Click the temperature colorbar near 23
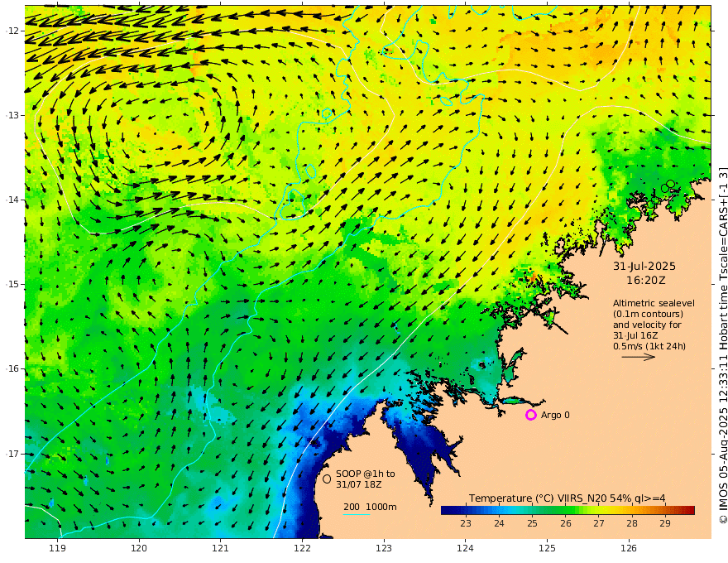 (x=466, y=510)
